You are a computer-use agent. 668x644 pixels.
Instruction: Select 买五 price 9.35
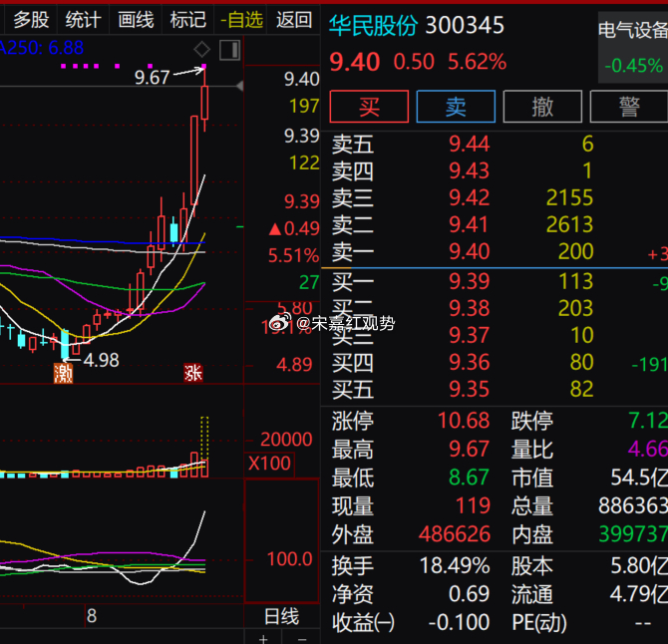pos(469,389)
